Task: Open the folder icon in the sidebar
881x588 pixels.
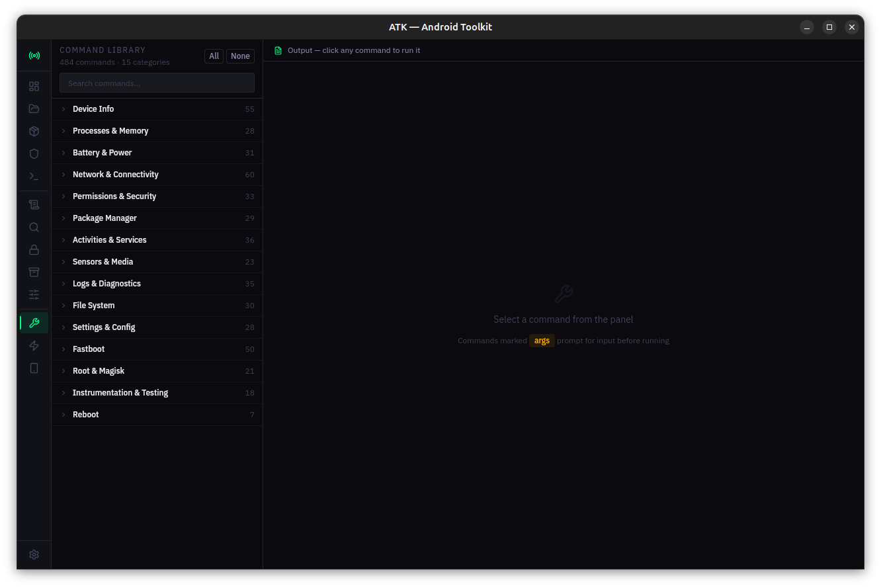Action: click(34, 109)
